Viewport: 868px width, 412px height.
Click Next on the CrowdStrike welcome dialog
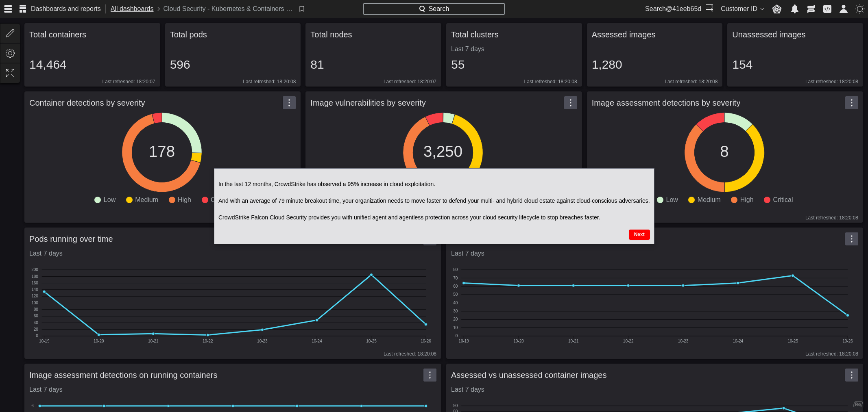click(x=639, y=234)
